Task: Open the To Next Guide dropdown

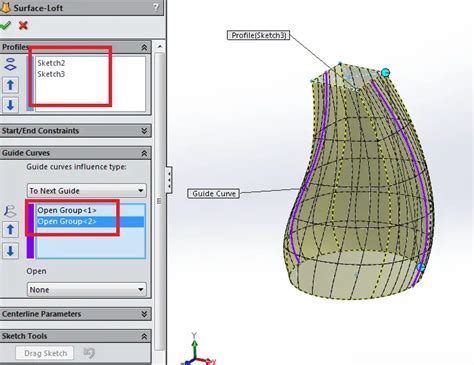Action: point(87,191)
